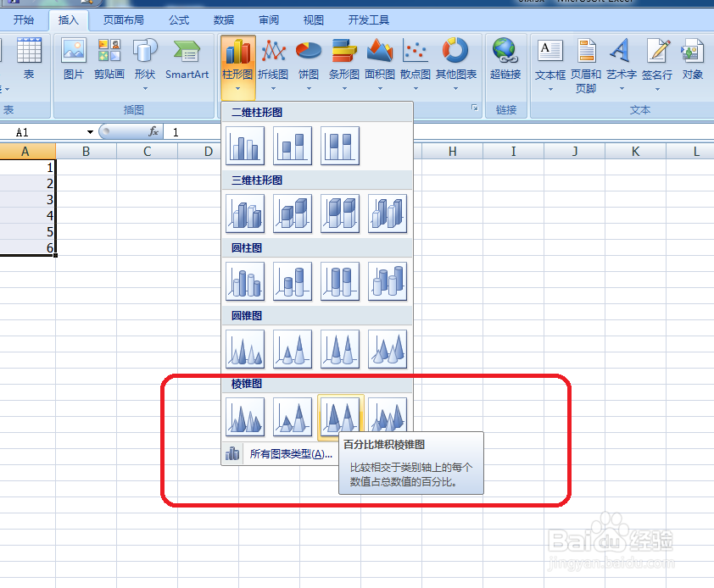Choose the 3D stacked column chart

point(293,214)
